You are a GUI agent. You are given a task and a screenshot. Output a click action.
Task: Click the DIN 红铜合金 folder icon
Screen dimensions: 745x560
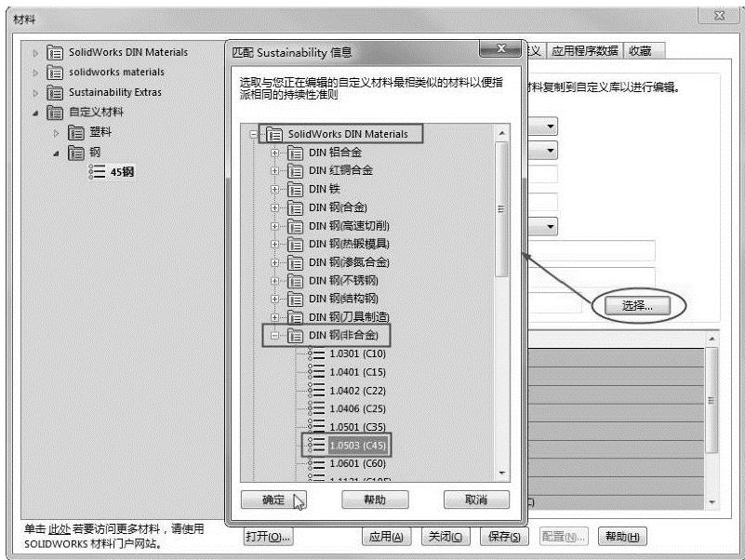[295, 171]
